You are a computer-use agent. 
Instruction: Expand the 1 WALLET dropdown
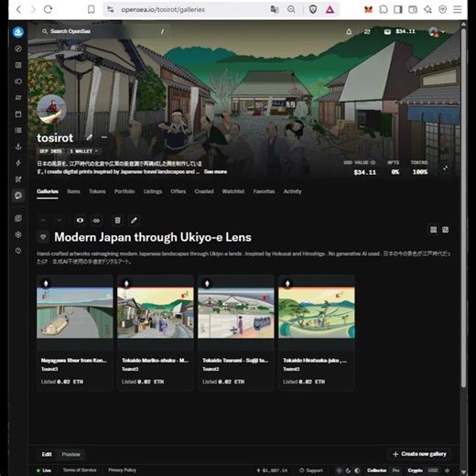coord(84,151)
